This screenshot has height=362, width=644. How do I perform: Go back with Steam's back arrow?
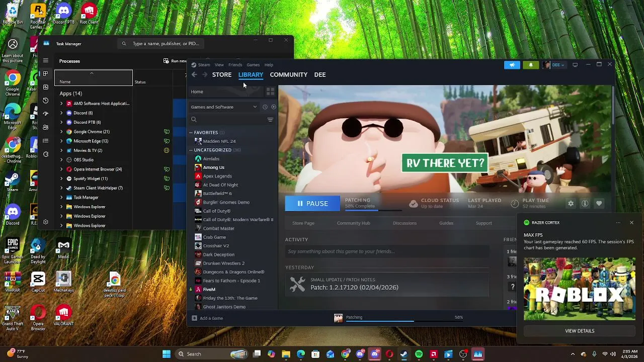[194, 74]
